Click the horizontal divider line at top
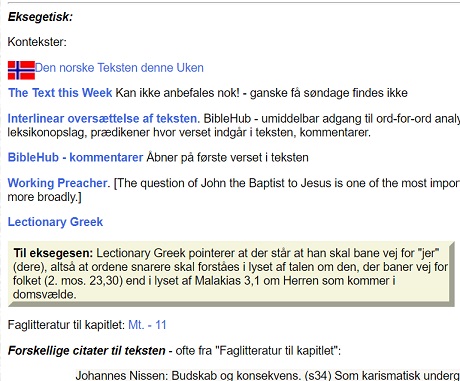Screen dimensions: 460x381 click(x=234, y=2)
